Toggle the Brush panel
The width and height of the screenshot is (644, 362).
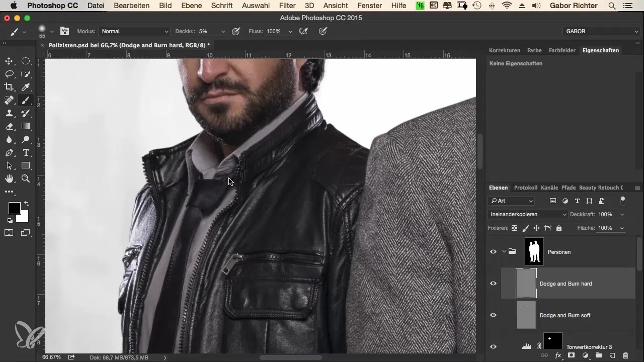pos(65,31)
